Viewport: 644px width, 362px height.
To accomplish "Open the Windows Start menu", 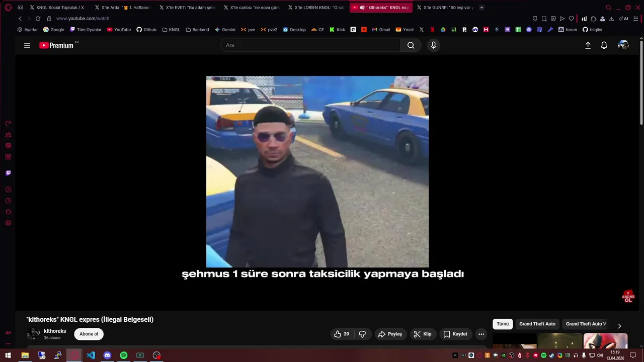I will click(8, 355).
